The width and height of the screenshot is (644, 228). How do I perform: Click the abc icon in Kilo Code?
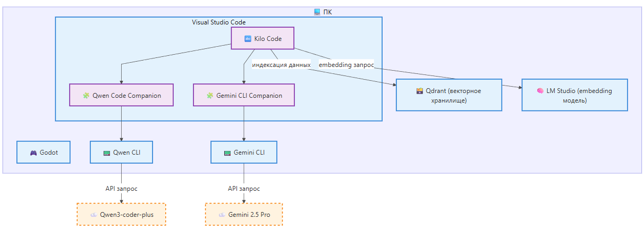click(248, 39)
